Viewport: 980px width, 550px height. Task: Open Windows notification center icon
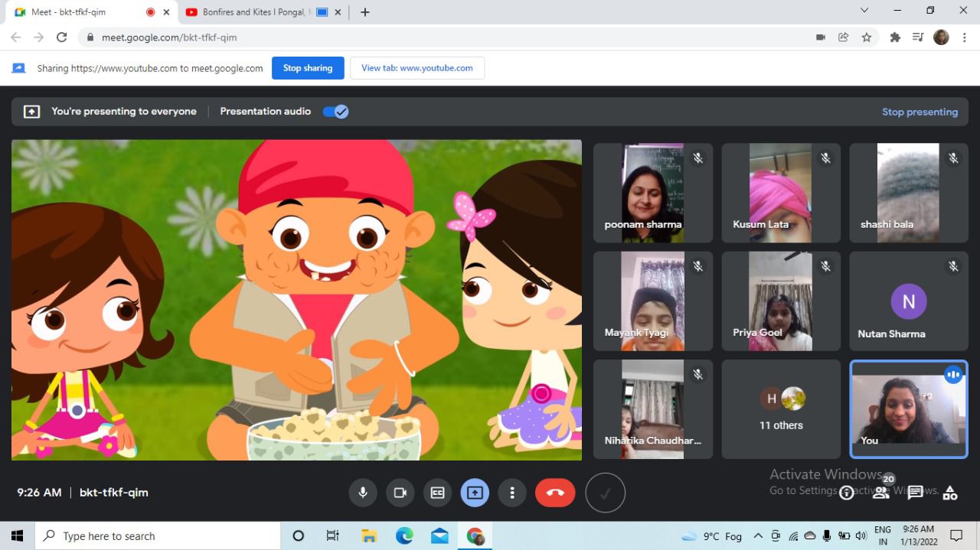[956, 536]
